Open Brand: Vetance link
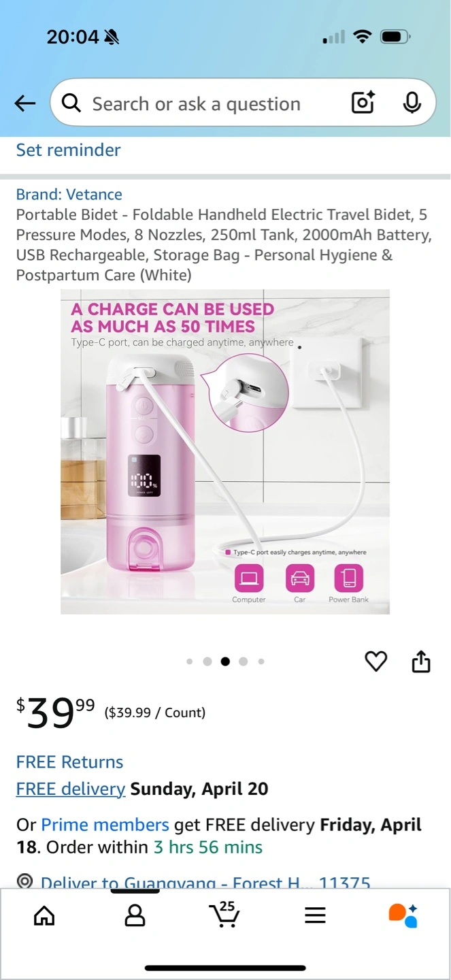 (69, 195)
